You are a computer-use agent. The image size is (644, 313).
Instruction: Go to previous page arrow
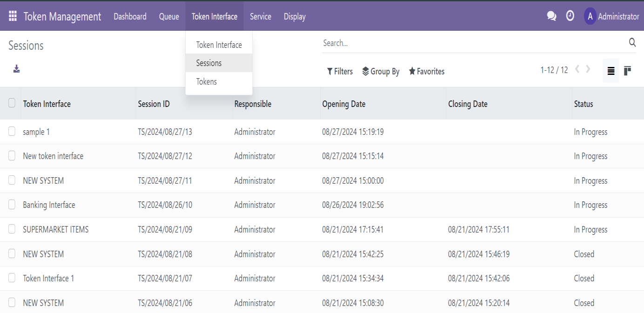(x=577, y=69)
